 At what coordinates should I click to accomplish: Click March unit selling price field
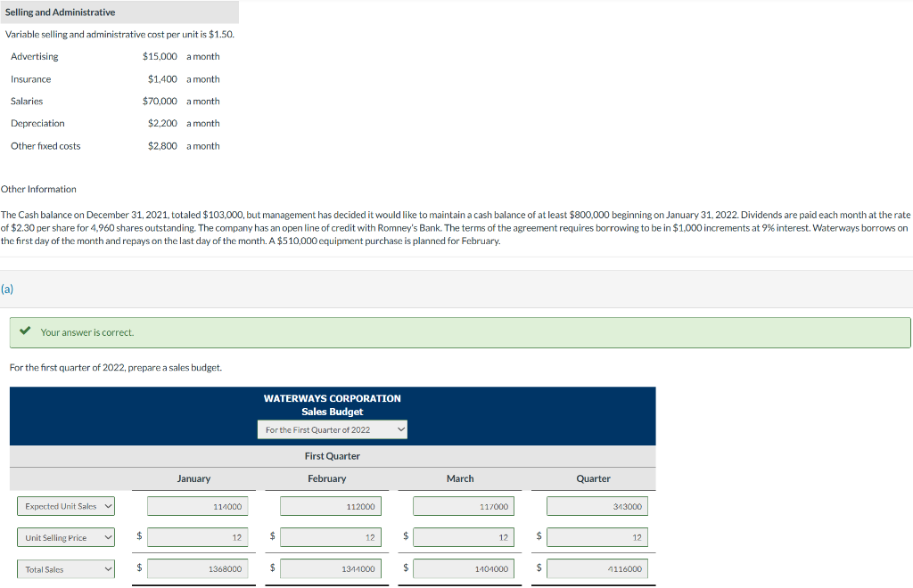[x=464, y=537]
